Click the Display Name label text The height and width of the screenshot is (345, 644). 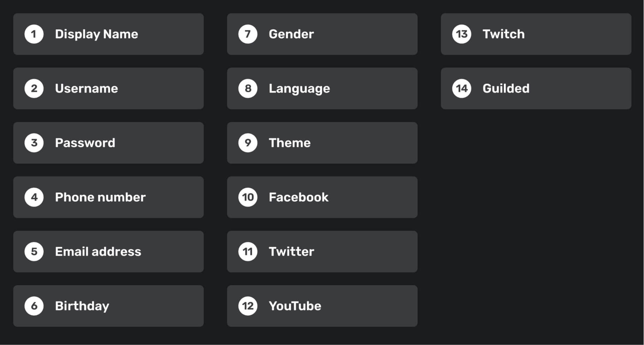click(96, 34)
